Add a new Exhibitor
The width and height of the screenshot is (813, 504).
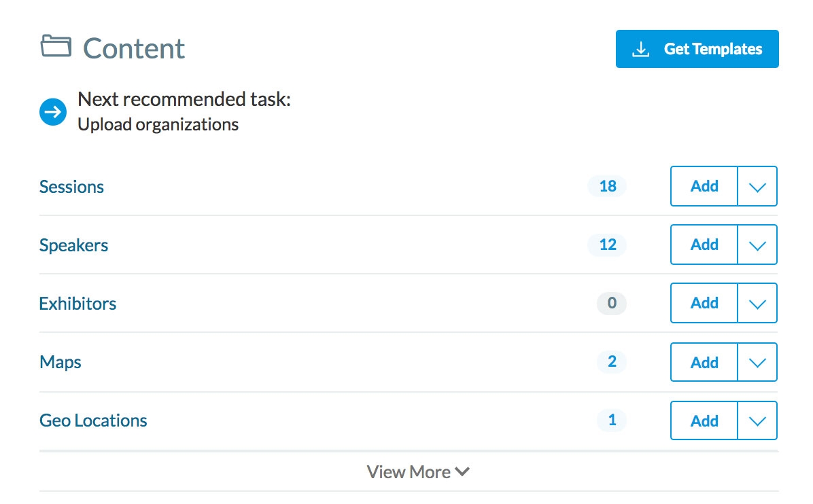(x=704, y=303)
